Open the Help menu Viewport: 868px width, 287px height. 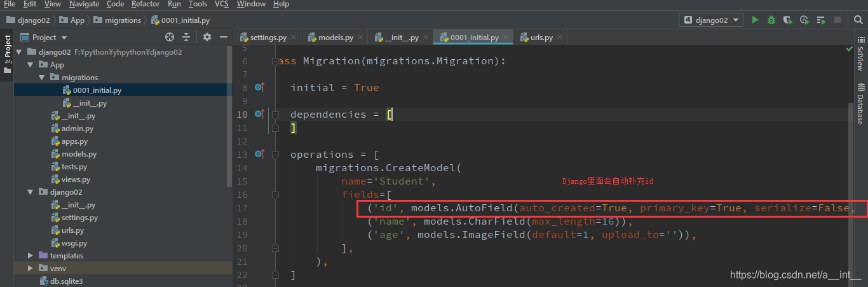pyautogui.click(x=281, y=4)
